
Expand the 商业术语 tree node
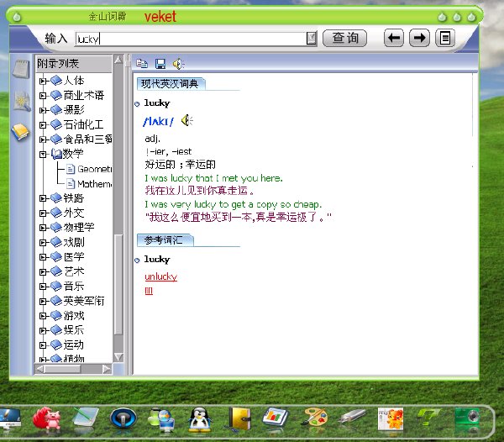coord(43,96)
